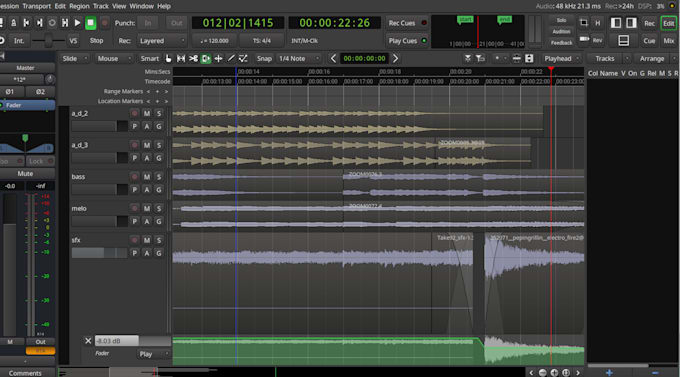Click the Go to session end transport icon
This screenshot has height=377, width=680.
click(39, 23)
